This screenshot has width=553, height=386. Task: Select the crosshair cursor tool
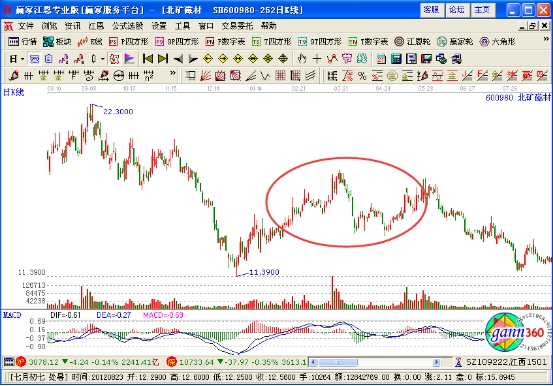(x=317, y=59)
